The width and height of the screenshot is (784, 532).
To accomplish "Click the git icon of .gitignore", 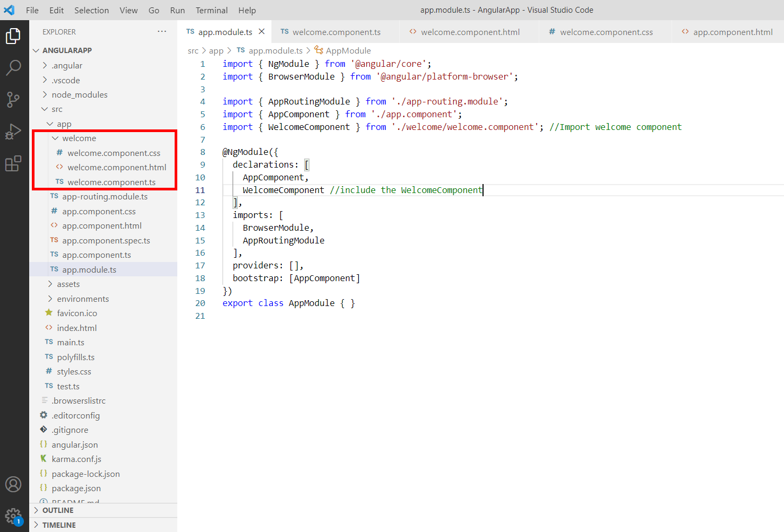I will [44, 430].
